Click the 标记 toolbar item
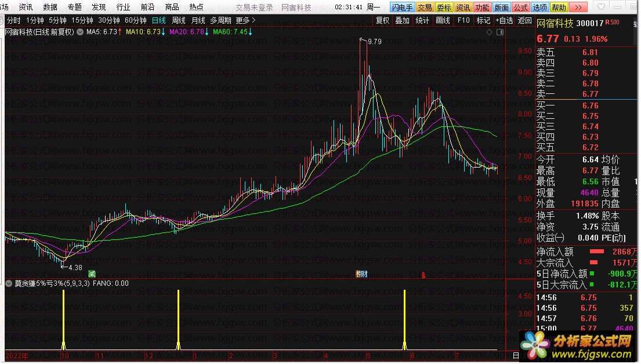The image size is (641, 364). pyautogui.click(x=483, y=20)
